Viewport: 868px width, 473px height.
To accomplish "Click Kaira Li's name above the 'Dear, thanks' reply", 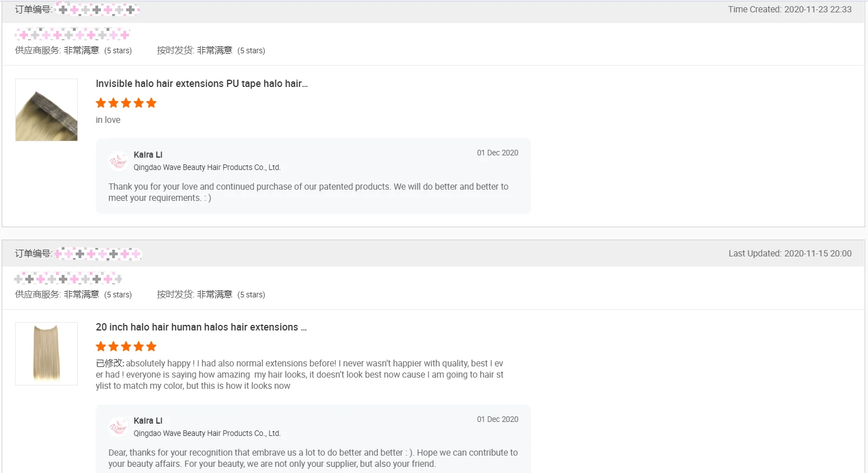I will [148, 421].
